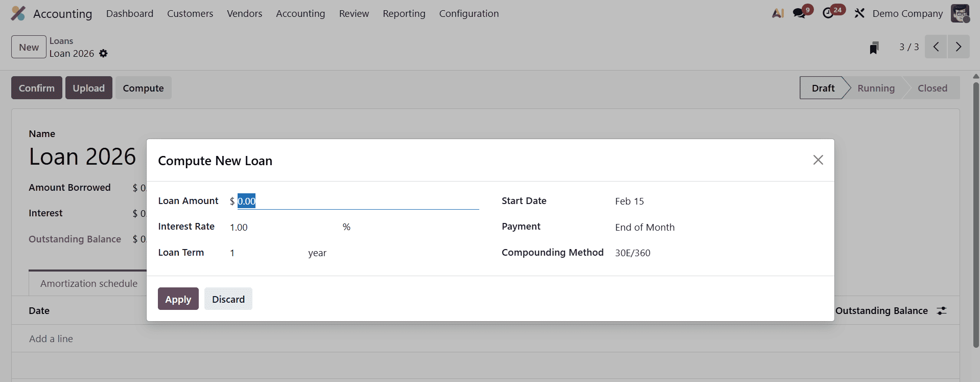Select the Draft status stage

[x=823, y=88]
